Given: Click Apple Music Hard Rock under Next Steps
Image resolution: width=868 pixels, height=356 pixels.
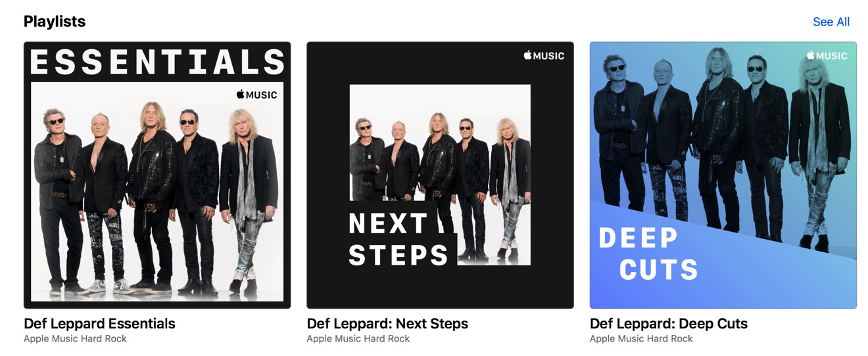Looking at the screenshot, I should point(358,339).
